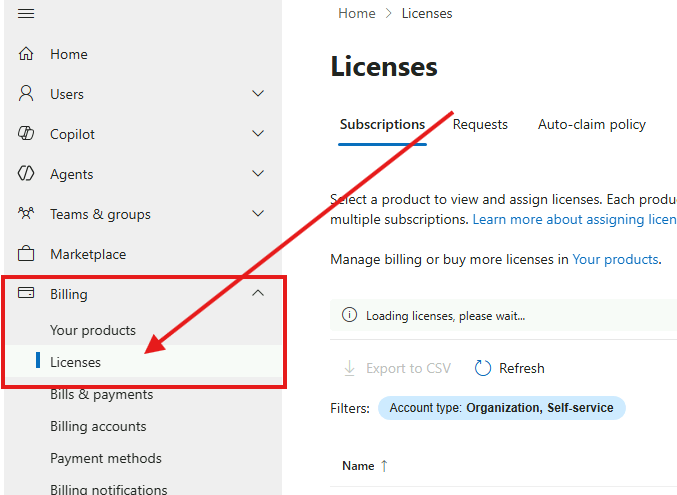Open Billing accounts in sidebar

tap(98, 426)
